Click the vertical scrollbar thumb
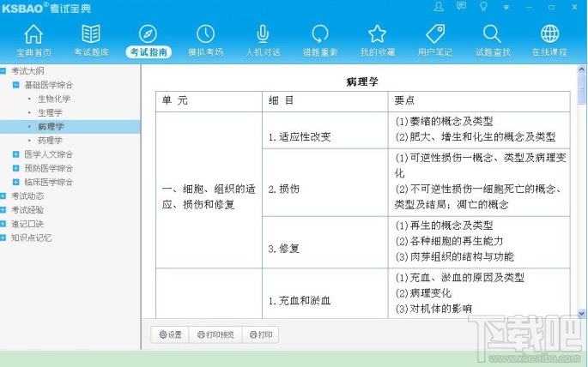 [581, 89]
